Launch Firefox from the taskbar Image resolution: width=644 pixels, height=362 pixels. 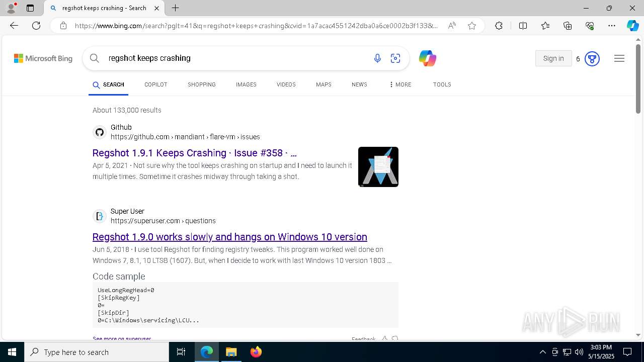tap(256, 352)
